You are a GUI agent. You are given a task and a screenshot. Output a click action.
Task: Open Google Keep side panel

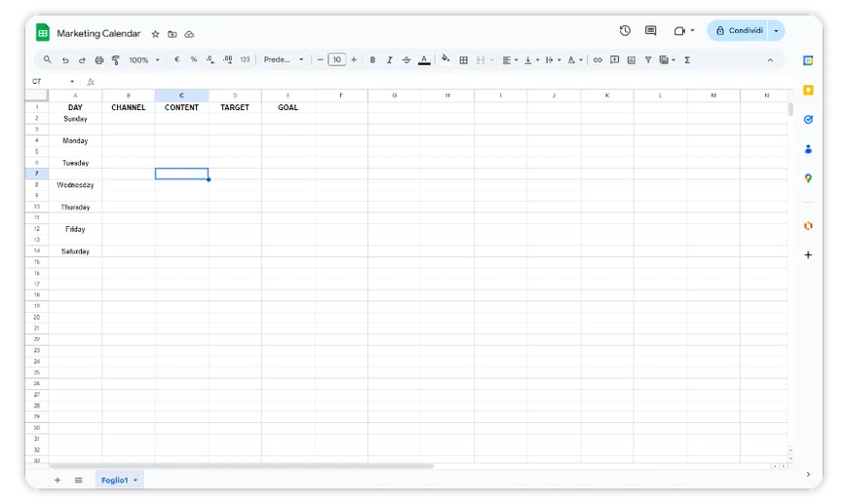coord(808,91)
